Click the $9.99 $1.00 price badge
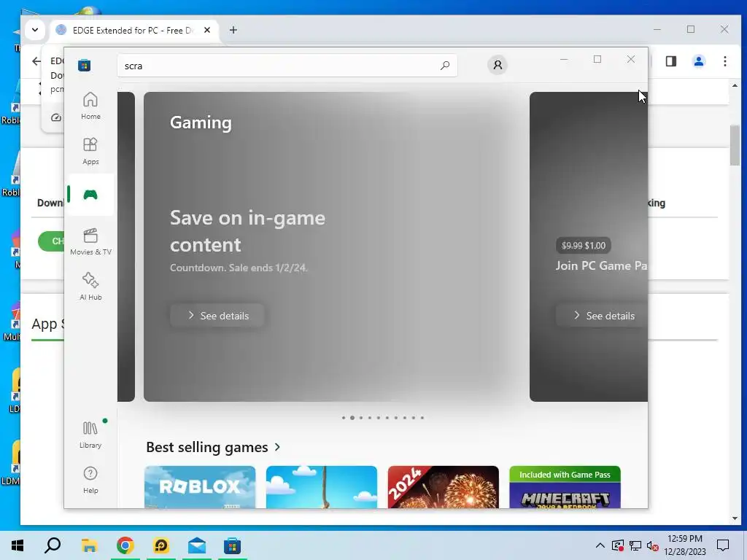The image size is (747, 560). tap(583, 245)
